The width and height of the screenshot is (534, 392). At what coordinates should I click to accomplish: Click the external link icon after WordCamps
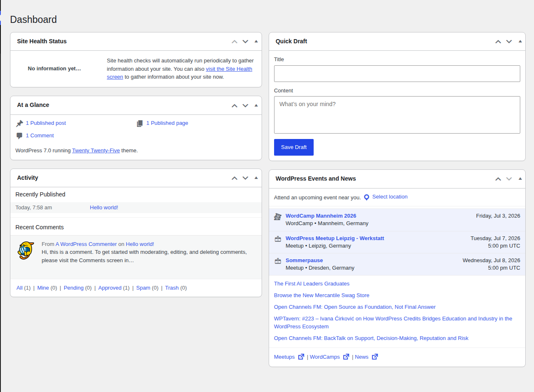point(346,357)
